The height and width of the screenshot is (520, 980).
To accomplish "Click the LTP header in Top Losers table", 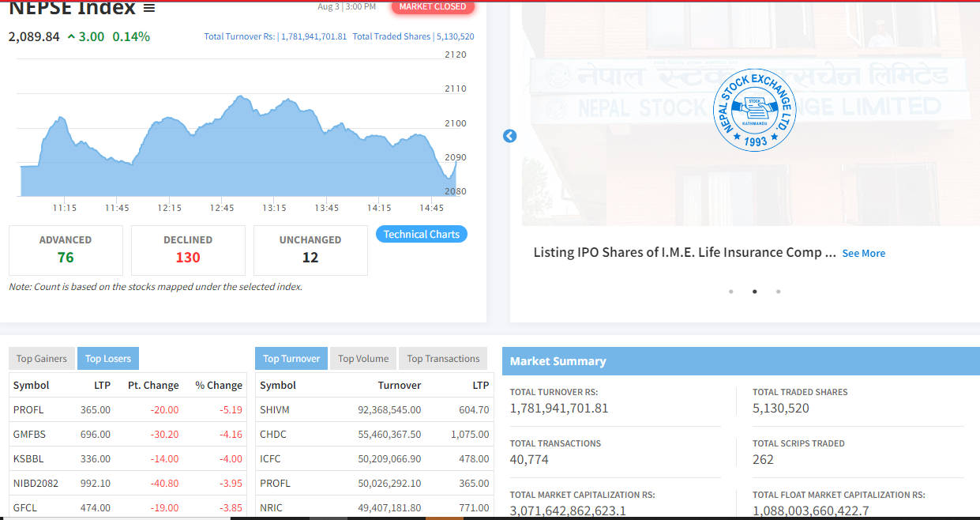I will click(x=102, y=386).
